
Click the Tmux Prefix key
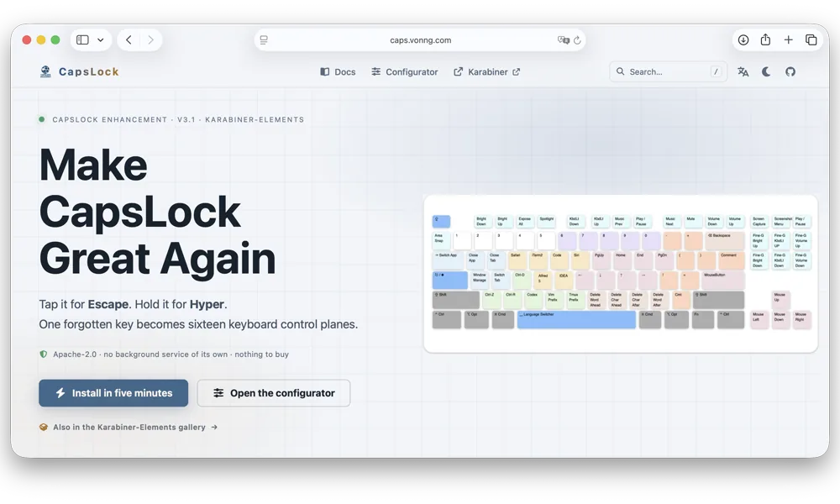tap(575, 299)
